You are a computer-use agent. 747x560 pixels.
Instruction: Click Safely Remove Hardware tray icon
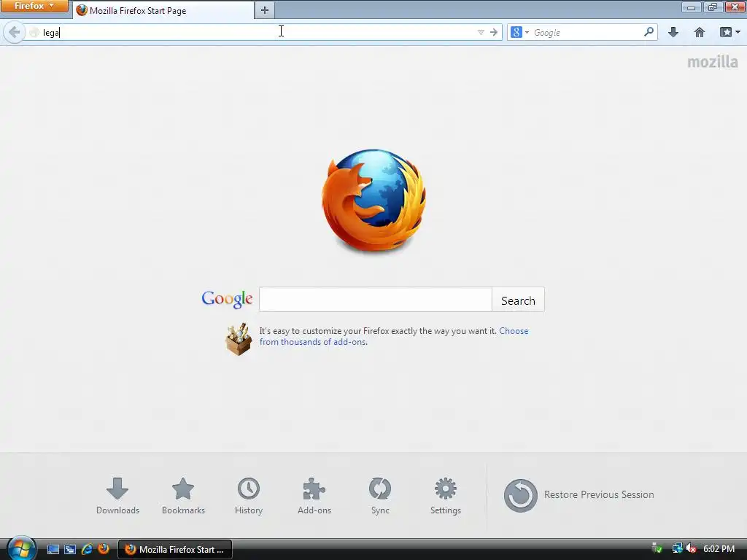[x=657, y=548]
